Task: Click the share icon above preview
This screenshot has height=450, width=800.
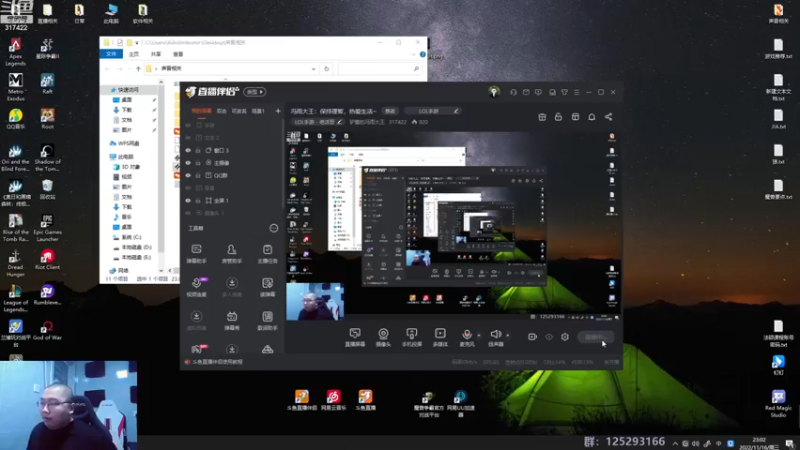Action: click(609, 117)
